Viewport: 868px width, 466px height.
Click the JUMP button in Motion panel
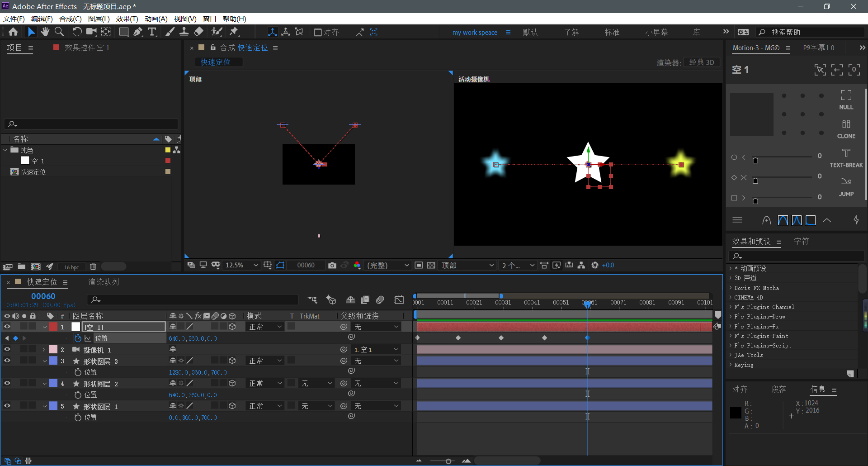click(x=846, y=186)
